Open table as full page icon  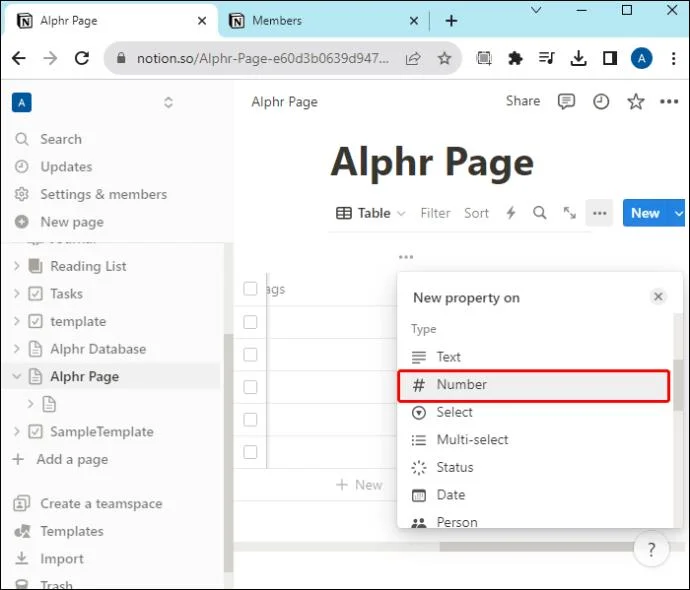tap(569, 213)
